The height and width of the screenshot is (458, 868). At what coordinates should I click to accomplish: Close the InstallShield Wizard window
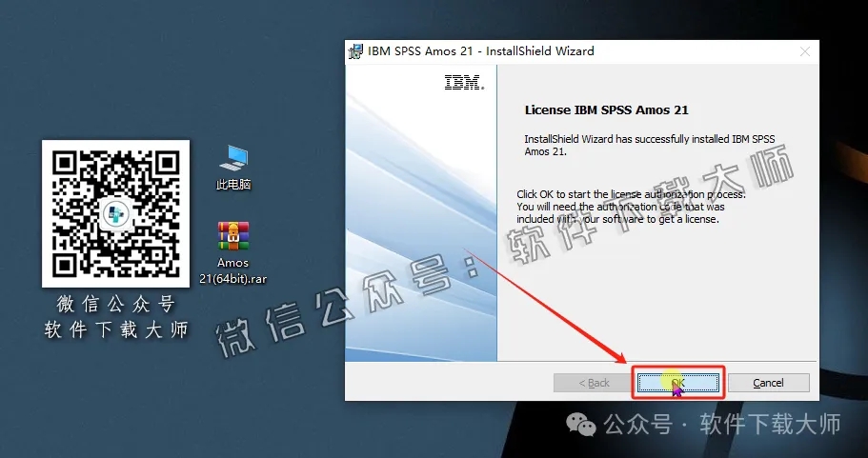click(x=805, y=51)
